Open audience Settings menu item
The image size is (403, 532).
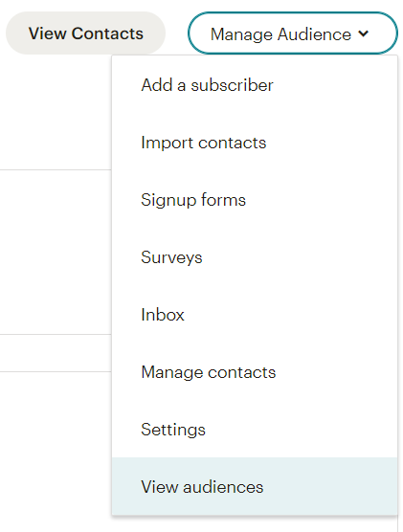pos(255,430)
